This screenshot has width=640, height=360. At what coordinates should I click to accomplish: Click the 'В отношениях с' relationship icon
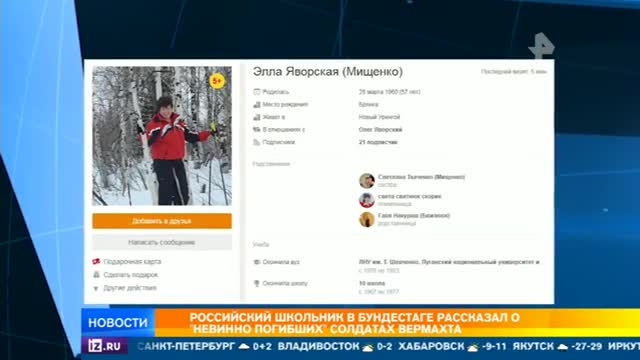tap(257, 130)
